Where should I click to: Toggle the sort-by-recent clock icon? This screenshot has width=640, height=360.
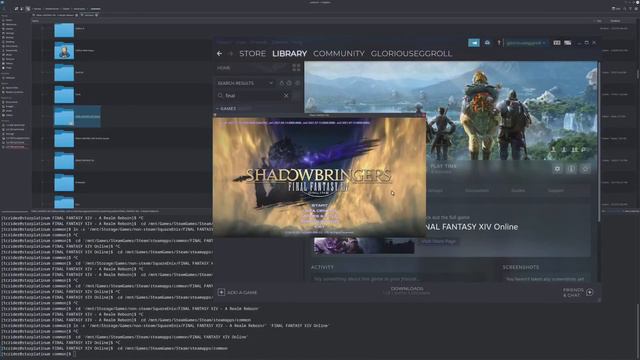pos(282,83)
